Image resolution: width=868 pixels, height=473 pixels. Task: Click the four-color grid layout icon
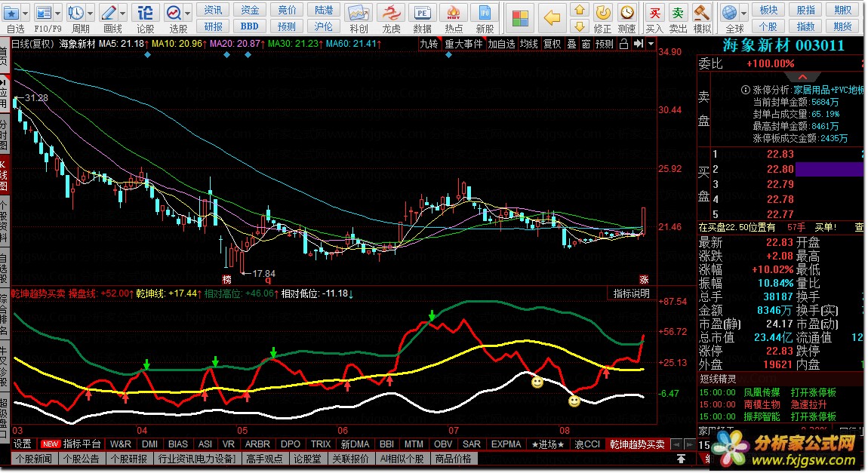[520, 18]
